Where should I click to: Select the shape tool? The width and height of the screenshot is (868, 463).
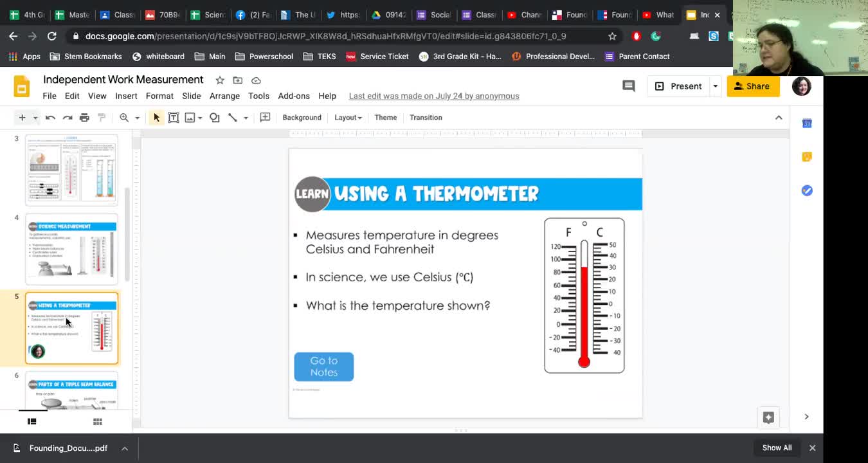pyautogui.click(x=215, y=118)
